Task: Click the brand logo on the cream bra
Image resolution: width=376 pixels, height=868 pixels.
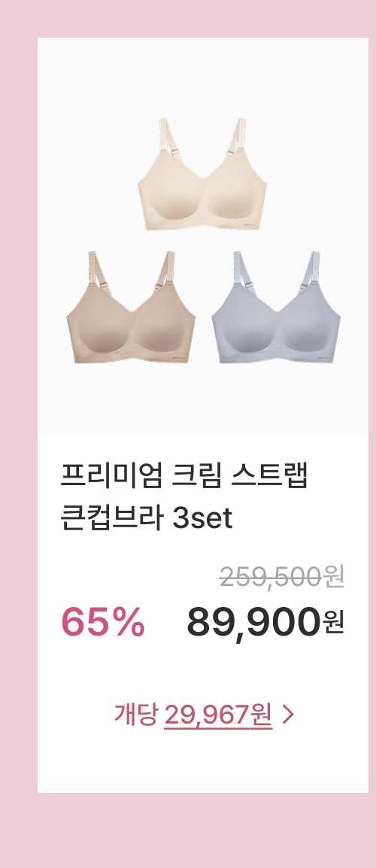Action: [251, 224]
